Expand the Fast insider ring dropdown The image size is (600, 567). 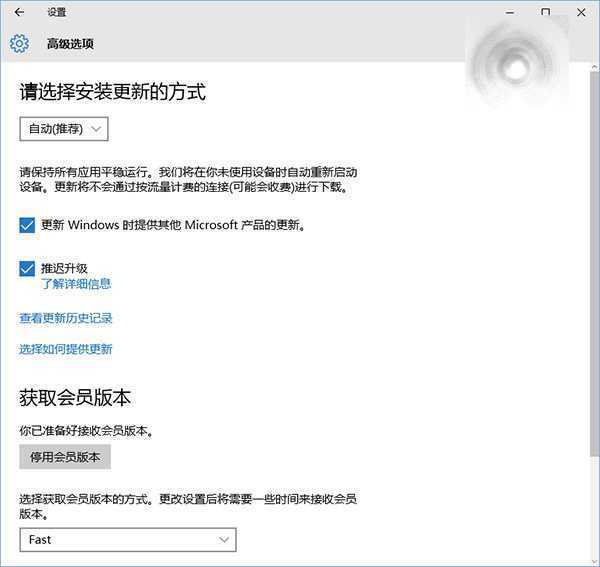tap(128, 540)
